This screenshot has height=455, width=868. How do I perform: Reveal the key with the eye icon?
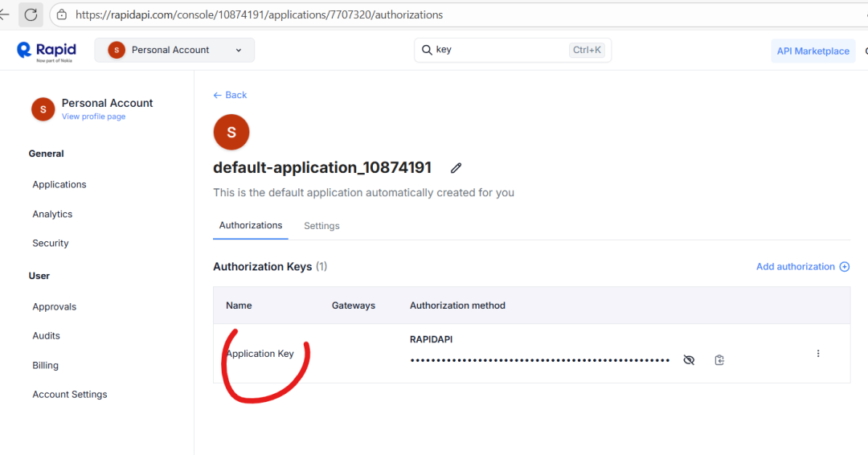coord(689,360)
